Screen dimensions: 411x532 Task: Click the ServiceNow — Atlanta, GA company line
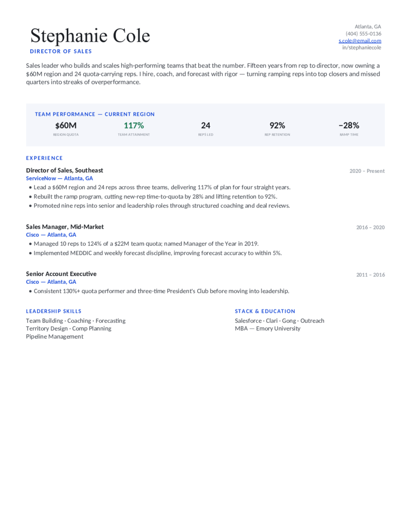[x=60, y=178]
